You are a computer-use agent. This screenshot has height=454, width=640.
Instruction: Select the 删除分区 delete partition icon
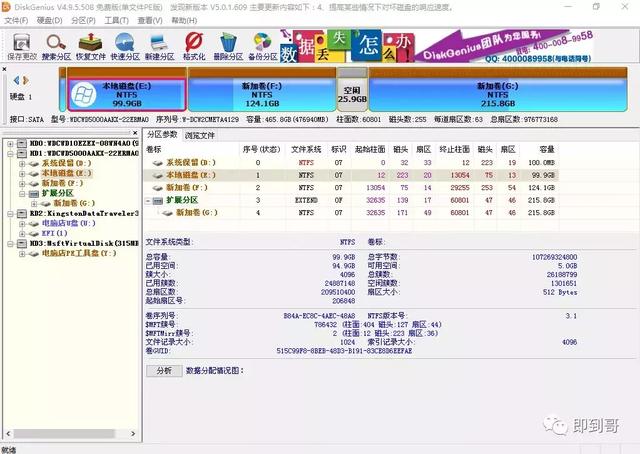228,47
